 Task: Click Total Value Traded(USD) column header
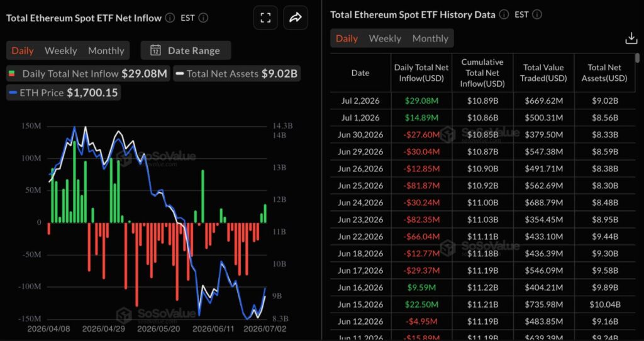[x=543, y=73]
